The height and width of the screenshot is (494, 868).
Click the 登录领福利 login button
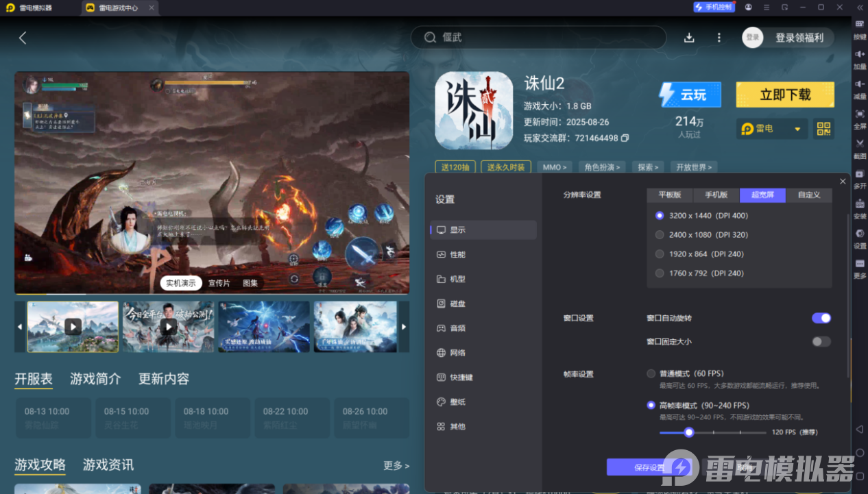799,38
